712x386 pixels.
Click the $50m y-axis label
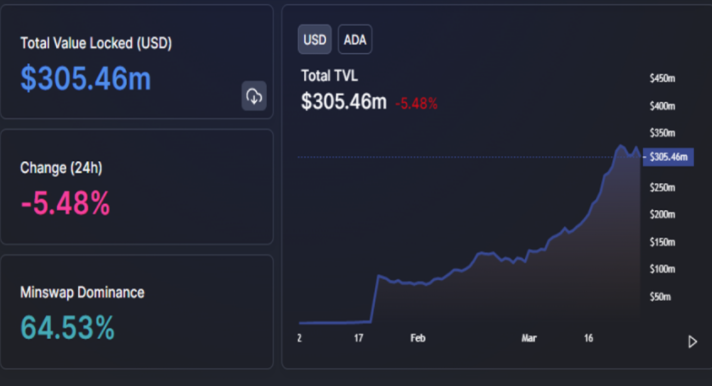click(660, 297)
